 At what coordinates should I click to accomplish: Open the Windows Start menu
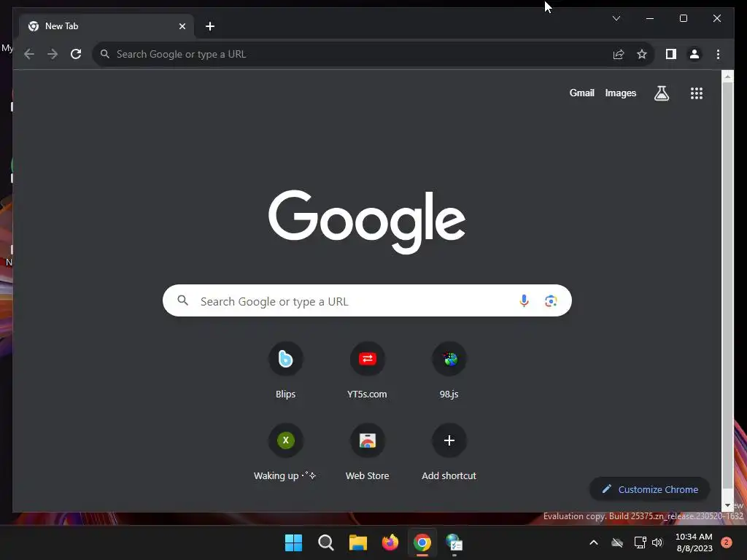coord(293,542)
